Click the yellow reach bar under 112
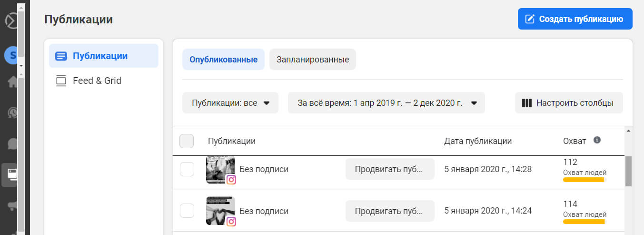This screenshot has width=644, height=235. (x=584, y=180)
